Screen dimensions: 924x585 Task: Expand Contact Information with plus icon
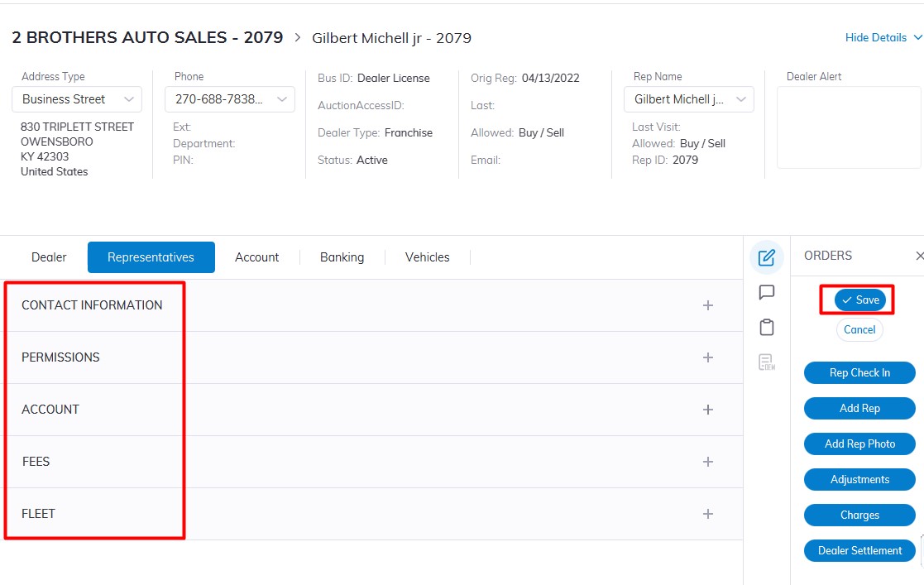point(707,305)
